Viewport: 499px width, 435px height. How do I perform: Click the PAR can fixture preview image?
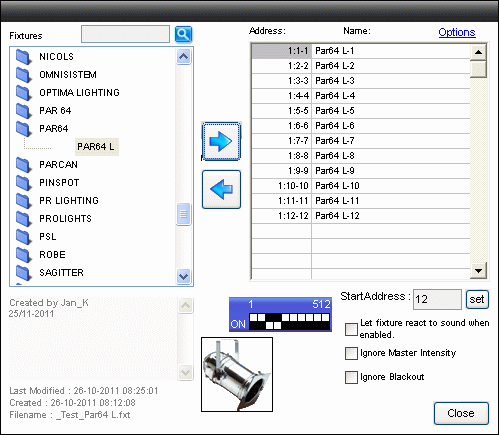pos(237,374)
